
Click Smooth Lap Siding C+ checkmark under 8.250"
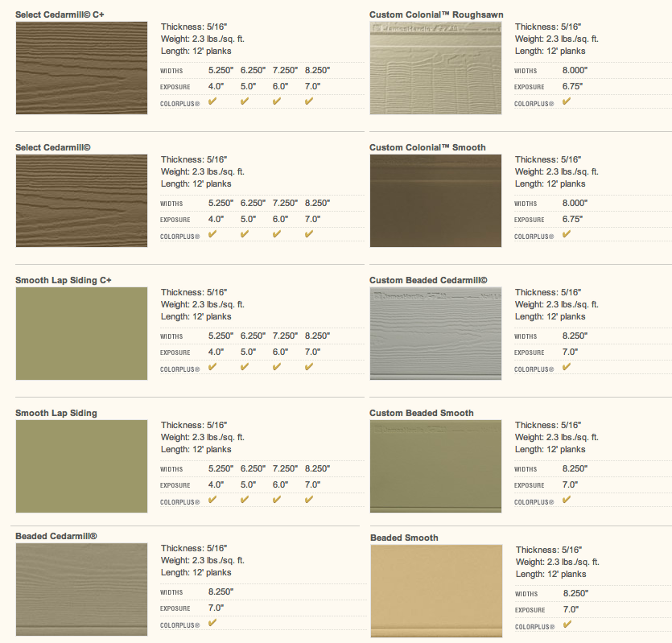click(x=309, y=367)
